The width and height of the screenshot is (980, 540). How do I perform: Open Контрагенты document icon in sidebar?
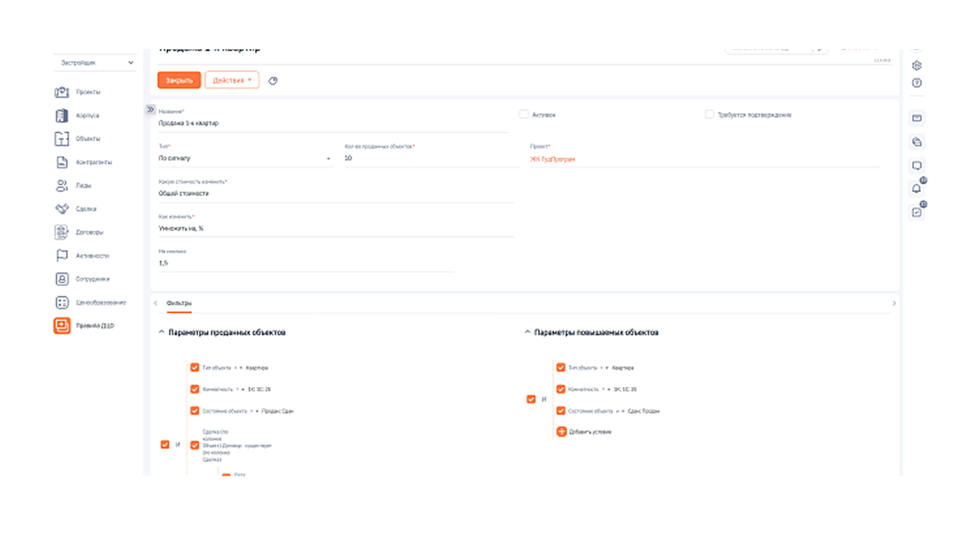coord(62,162)
